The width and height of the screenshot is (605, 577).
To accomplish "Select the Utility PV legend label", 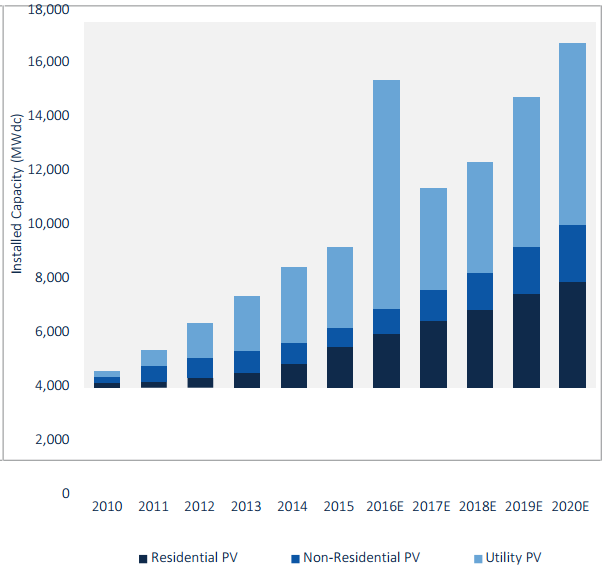I will (x=514, y=558).
